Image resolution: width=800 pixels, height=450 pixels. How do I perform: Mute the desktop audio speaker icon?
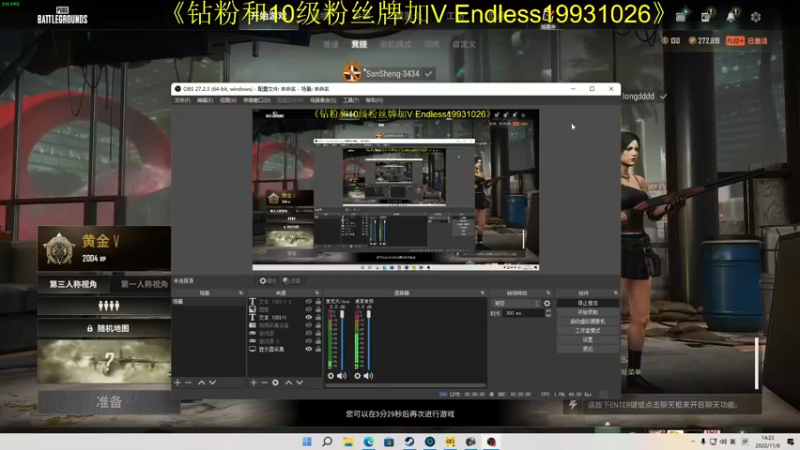point(368,376)
